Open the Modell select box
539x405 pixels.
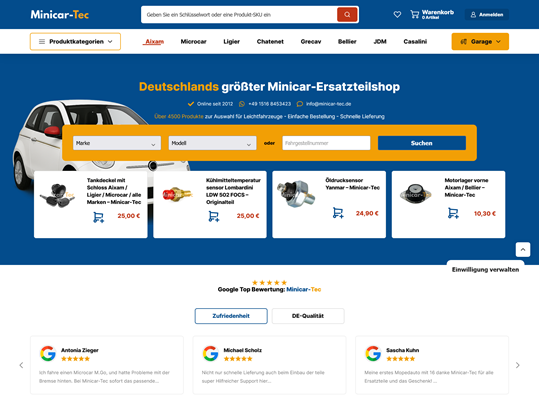click(212, 143)
